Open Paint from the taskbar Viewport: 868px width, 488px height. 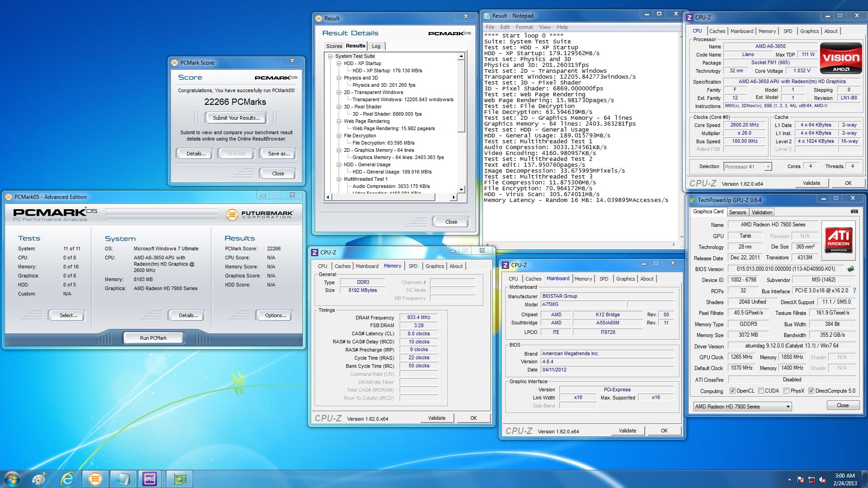(x=39, y=479)
